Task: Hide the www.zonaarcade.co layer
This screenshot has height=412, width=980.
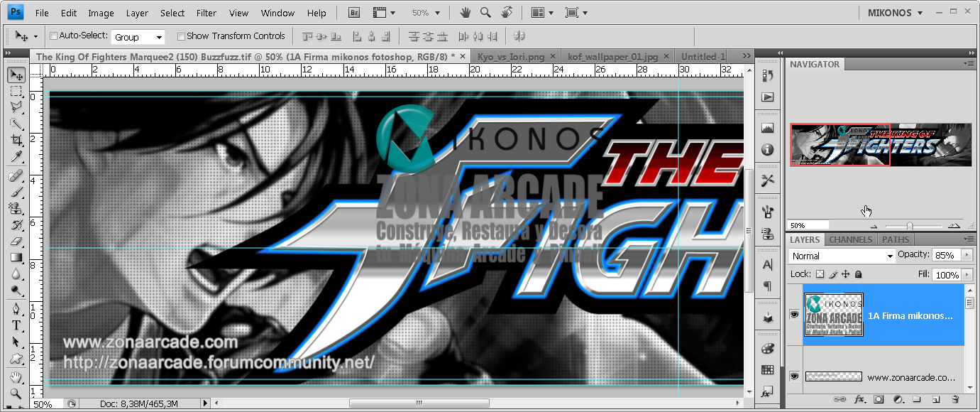Action: [794, 376]
